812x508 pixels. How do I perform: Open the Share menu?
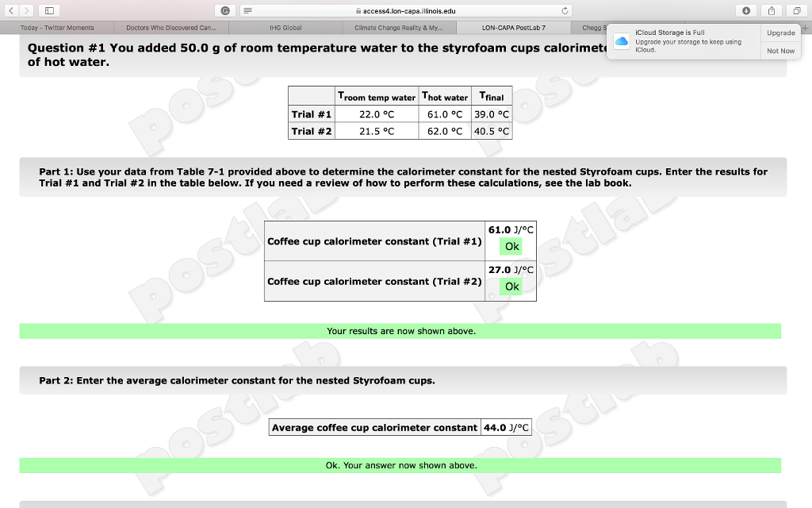click(770, 11)
